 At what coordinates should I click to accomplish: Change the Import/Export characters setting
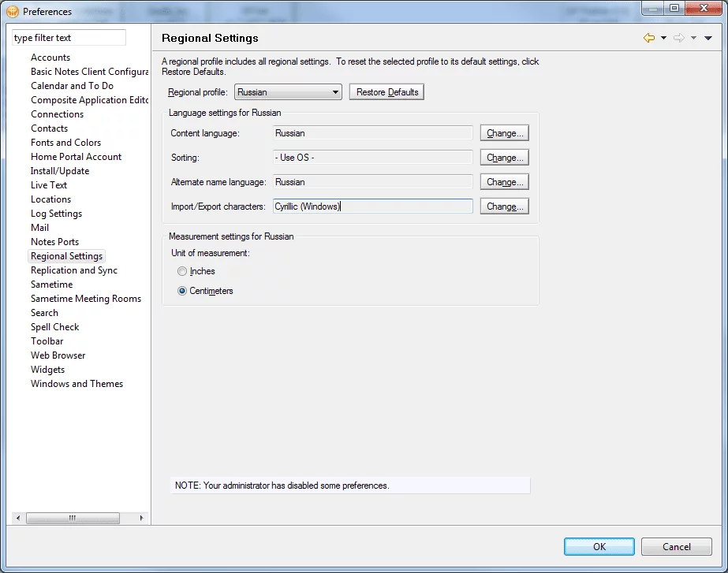[504, 207]
